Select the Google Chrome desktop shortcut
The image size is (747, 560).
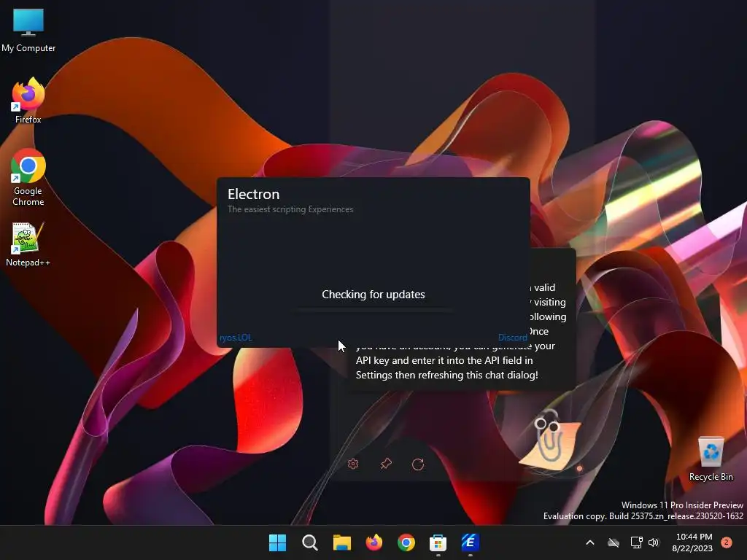[x=28, y=177]
